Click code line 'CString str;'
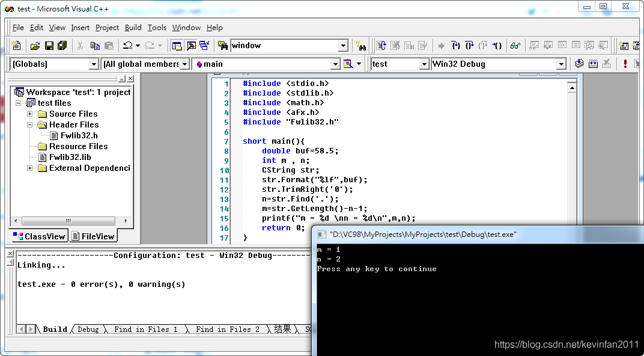The height and width of the screenshot is (356, 644). (291, 170)
